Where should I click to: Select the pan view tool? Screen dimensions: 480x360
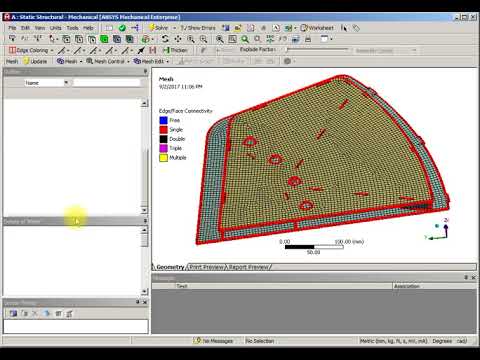coord(178,39)
